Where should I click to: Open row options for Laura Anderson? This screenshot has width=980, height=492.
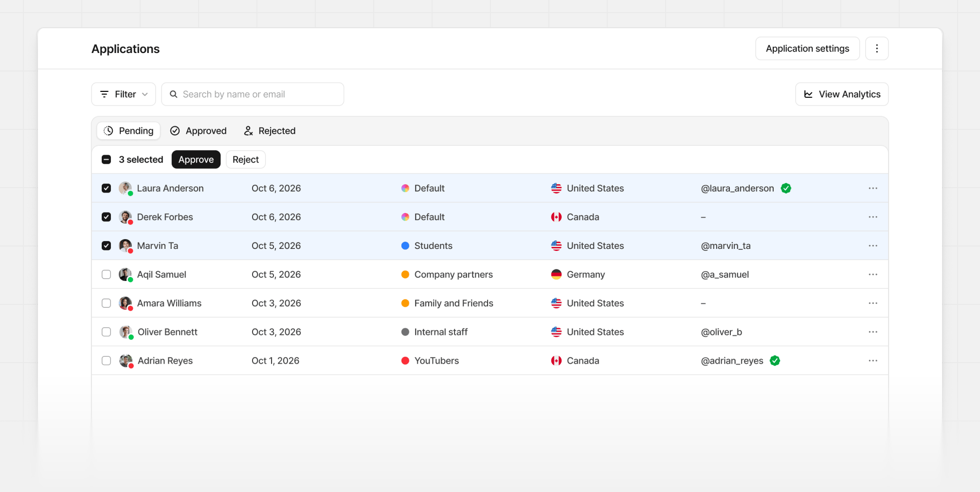click(x=873, y=188)
